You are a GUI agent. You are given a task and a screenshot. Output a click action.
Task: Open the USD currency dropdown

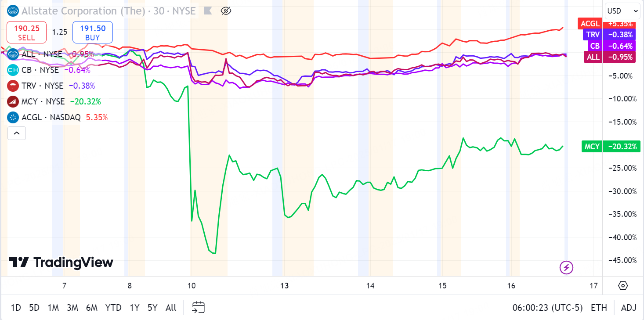(x=622, y=11)
